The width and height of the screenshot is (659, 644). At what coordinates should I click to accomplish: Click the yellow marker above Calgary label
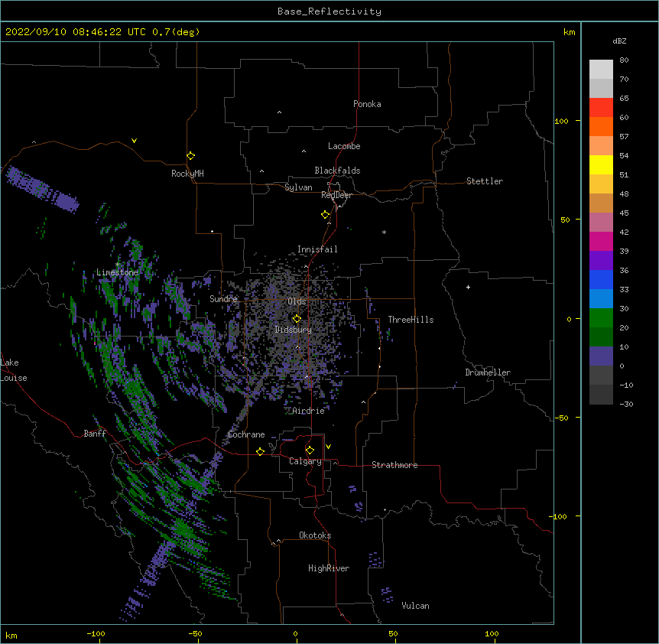pyautogui.click(x=310, y=450)
